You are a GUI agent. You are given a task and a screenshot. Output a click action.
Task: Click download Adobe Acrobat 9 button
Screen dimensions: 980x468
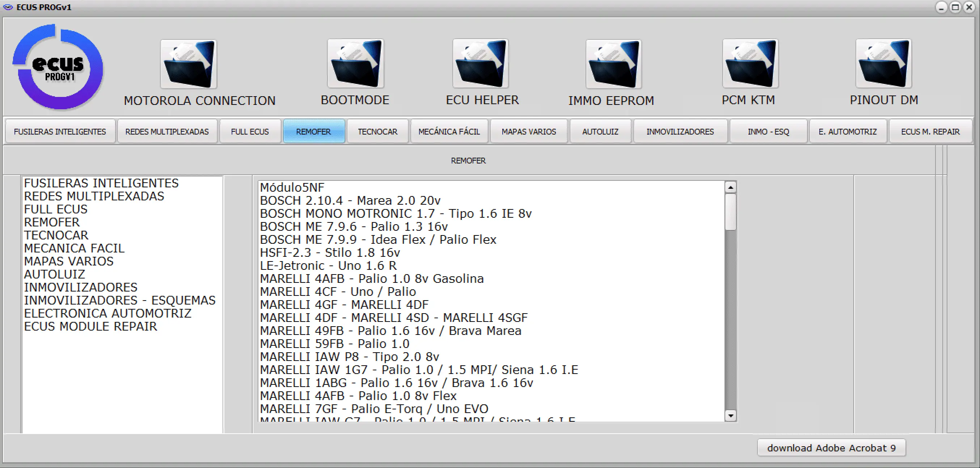(x=831, y=448)
